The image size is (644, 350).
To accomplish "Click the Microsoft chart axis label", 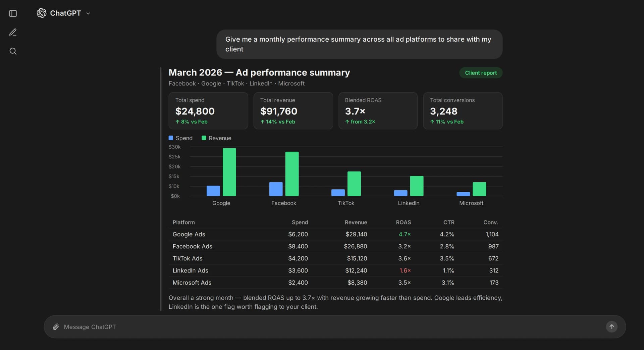I will coord(471,203).
